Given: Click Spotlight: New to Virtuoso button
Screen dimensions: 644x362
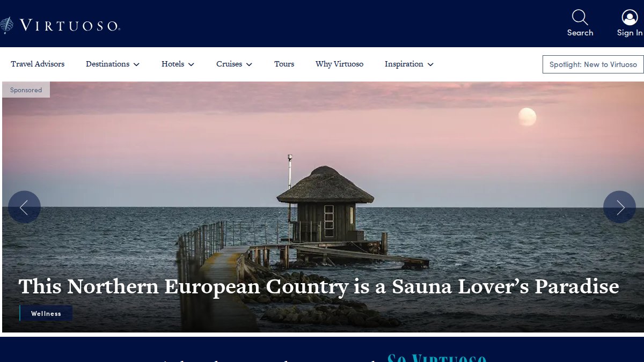Looking at the screenshot, I should tap(593, 64).
